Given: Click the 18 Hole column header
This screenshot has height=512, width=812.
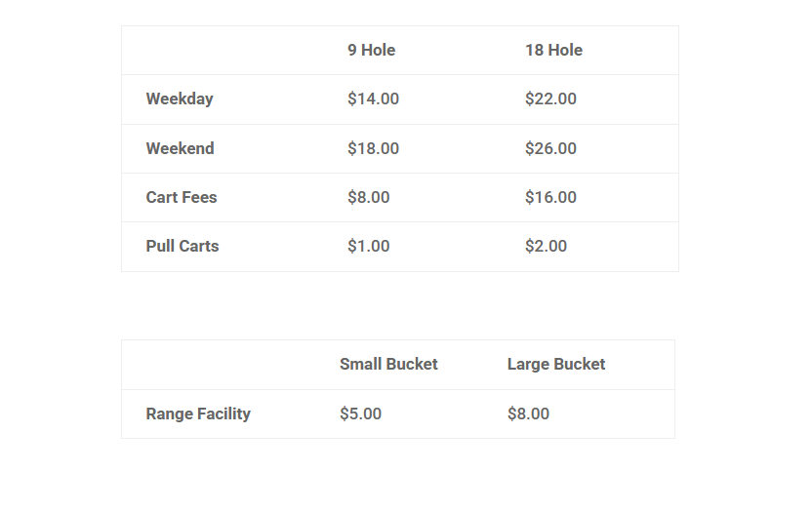Looking at the screenshot, I should (553, 51).
